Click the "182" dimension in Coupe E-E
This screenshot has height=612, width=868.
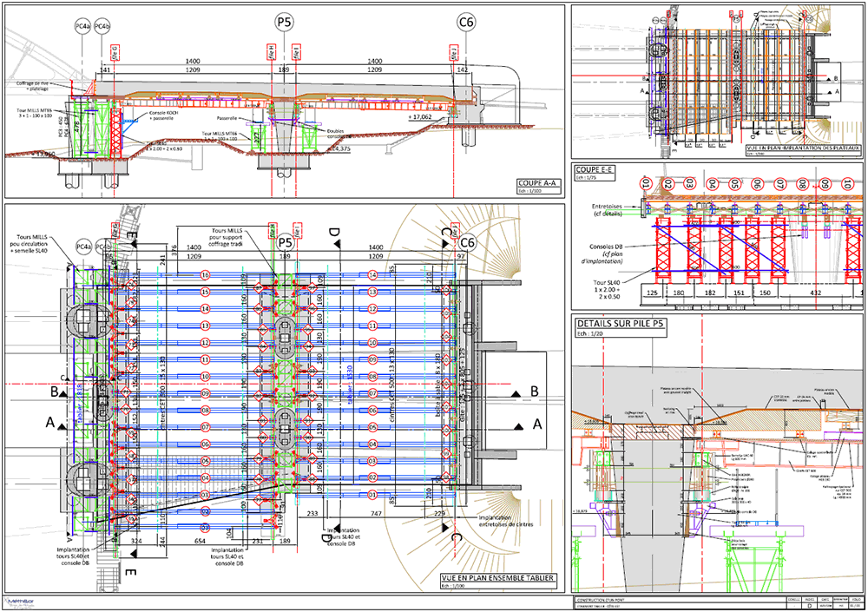point(710,293)
